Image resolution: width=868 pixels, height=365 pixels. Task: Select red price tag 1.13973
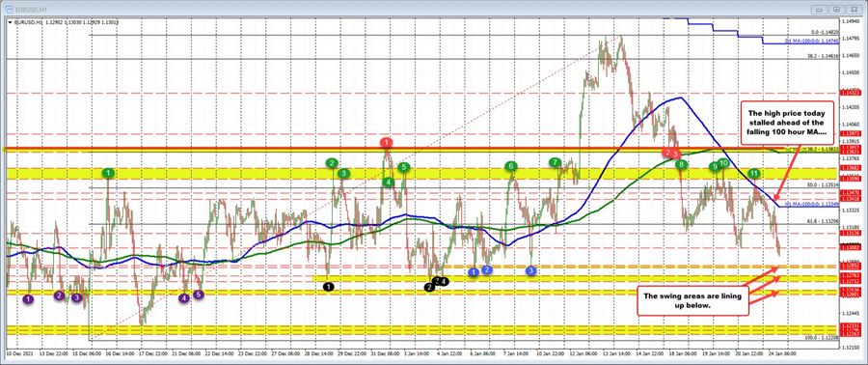pos(851,134)
